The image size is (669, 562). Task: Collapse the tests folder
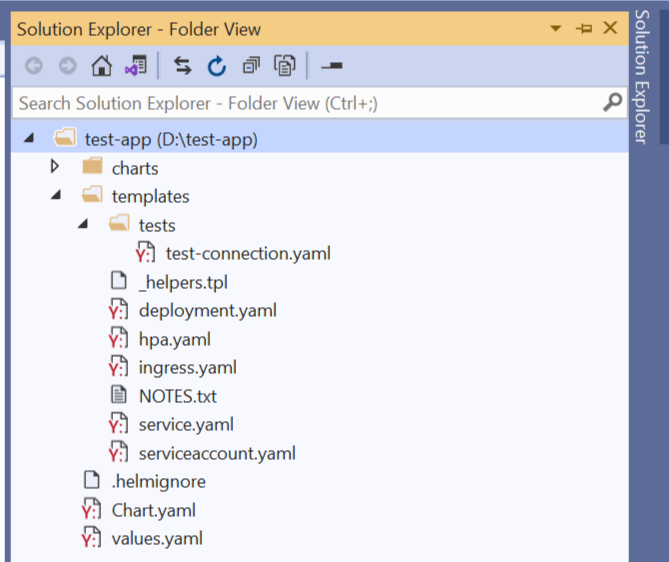point(83,224)
